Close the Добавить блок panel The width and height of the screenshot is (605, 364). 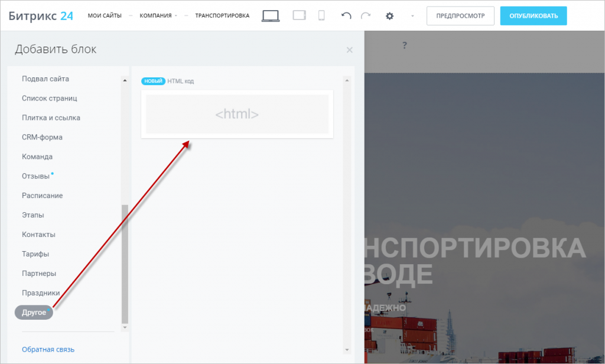[350, 50]
